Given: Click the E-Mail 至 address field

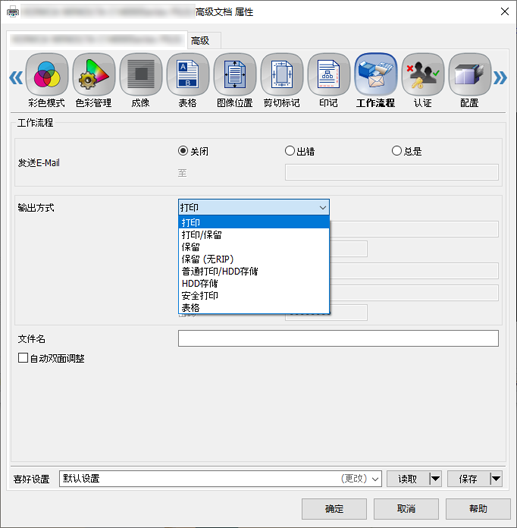Looking at the screenshot, I should [392, 172].
